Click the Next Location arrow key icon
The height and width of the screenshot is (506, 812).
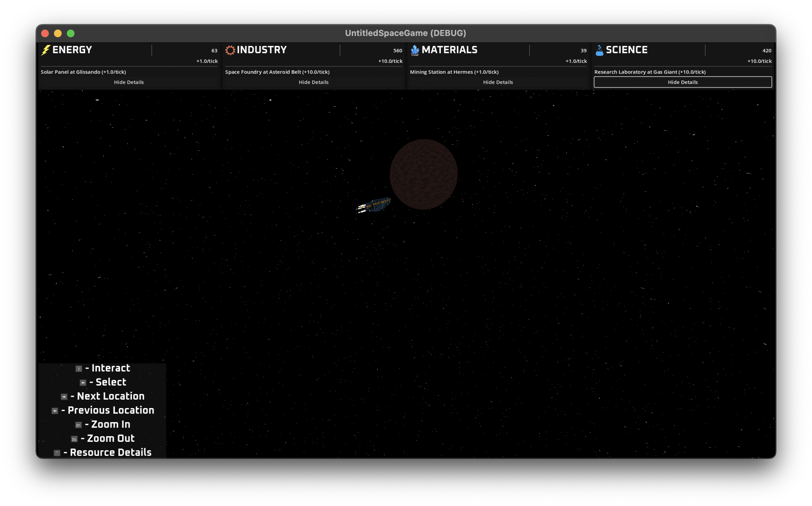(64, 397)
